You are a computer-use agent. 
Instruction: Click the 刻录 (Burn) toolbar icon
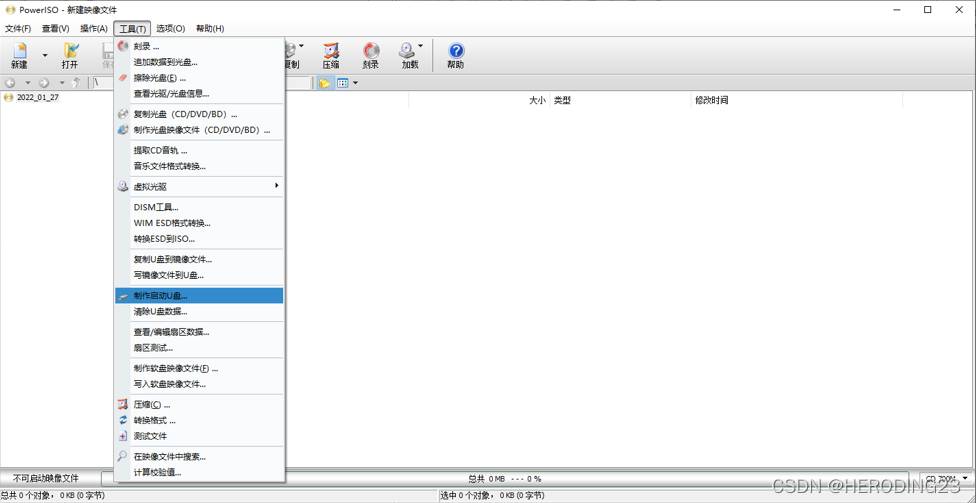(371, 56)
